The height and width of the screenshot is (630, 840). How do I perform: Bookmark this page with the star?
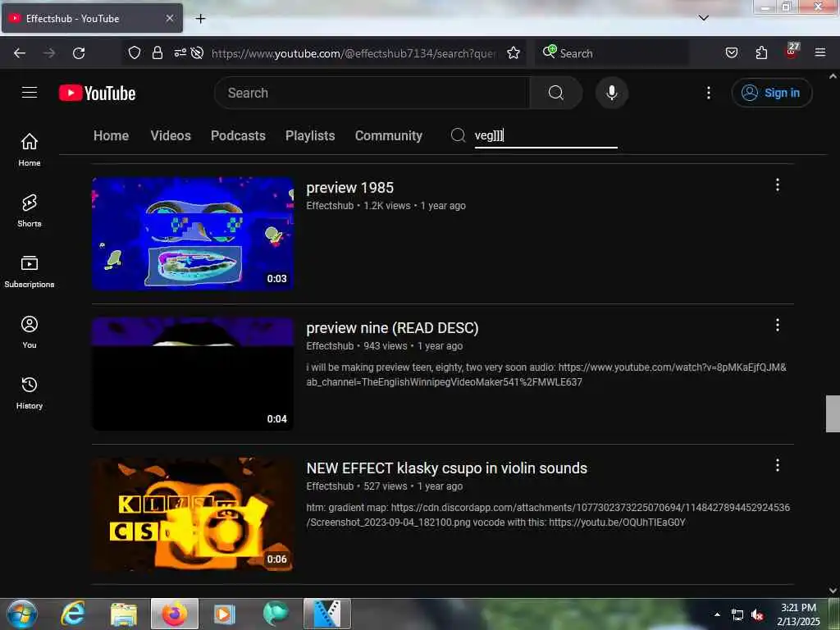(x=514, y=52)
